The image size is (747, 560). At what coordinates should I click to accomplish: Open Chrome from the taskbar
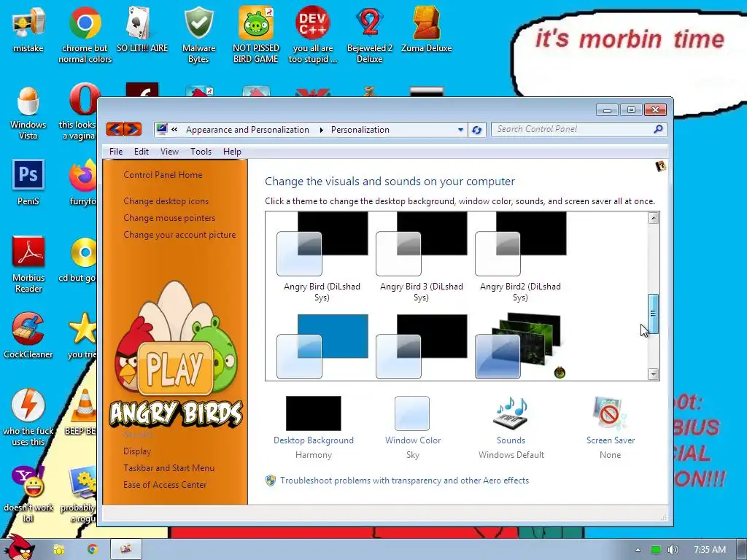click(x=92, y=550)
